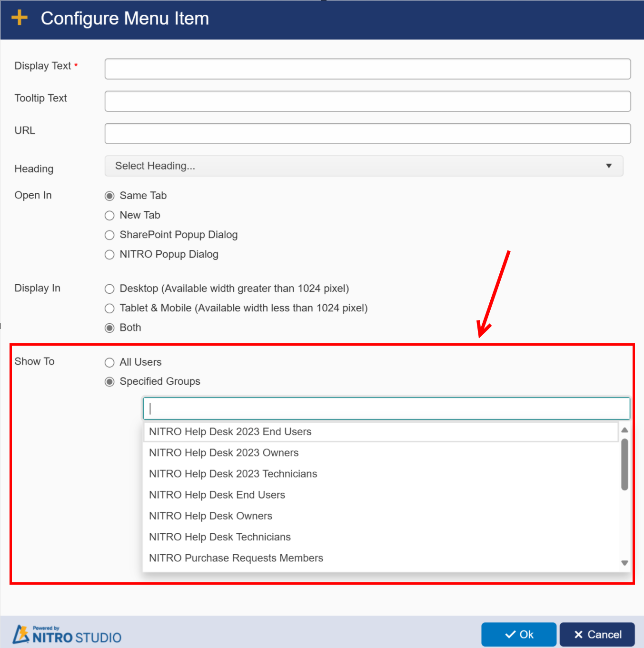Select the New Tab option
The height and width of the screenshot is (648, 644).
tap(109, 216)
